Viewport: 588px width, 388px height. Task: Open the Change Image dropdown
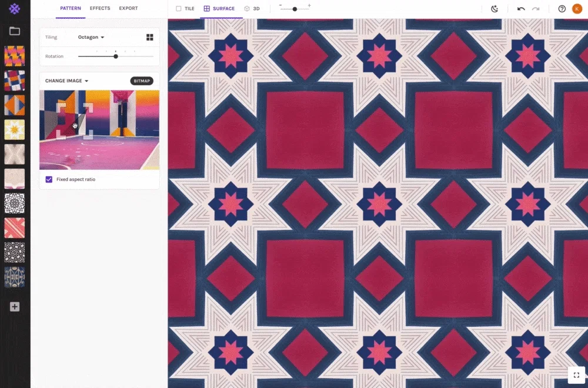67,81
